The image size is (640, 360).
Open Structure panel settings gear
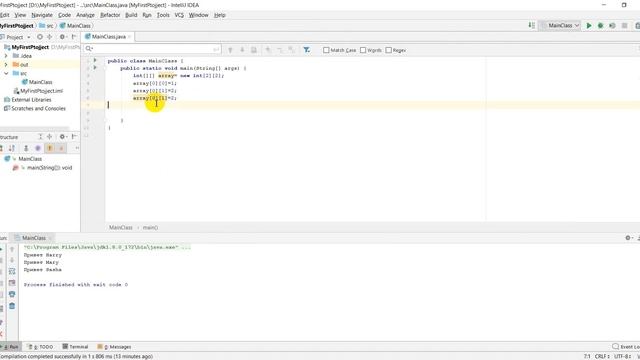62,137
